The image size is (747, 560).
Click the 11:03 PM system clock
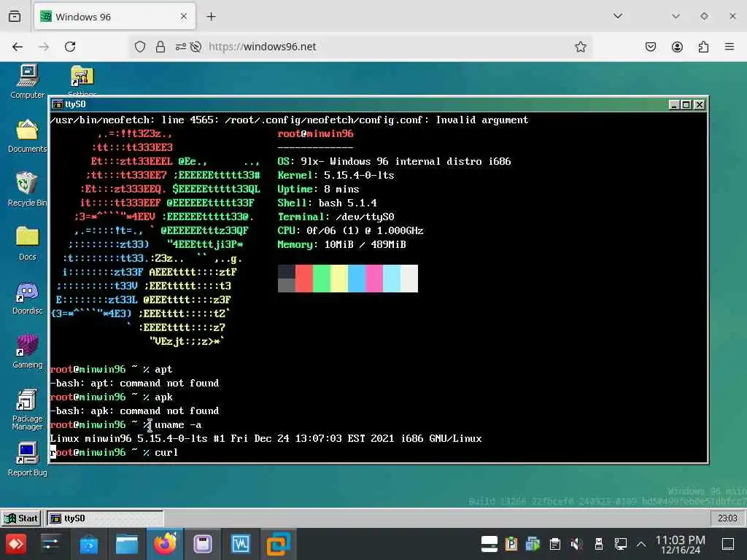681,544
